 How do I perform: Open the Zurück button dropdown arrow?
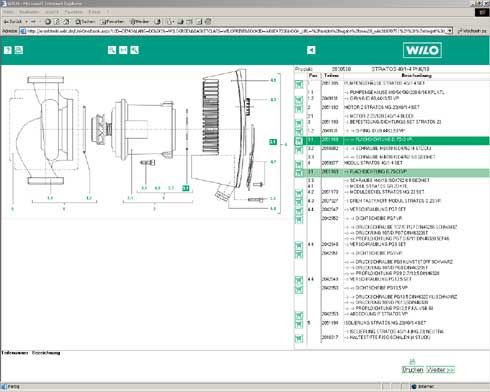pyautogui.click(x=26, y=22)
